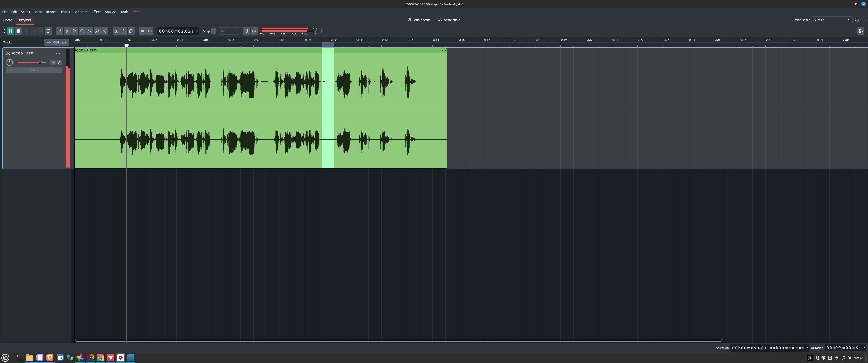The image size is (868, 363).
Task: Open the Bar snap type dropdown
Action: click(x=229, y=31)
